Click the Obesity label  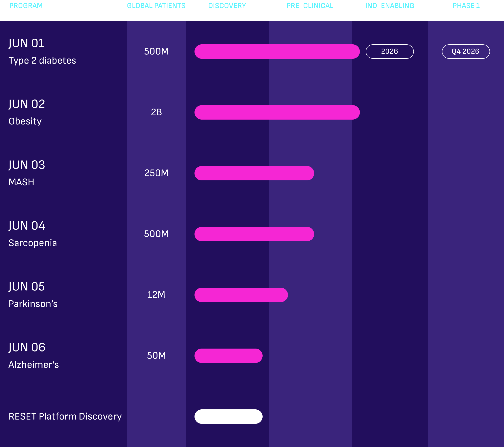tap(25, 121)
